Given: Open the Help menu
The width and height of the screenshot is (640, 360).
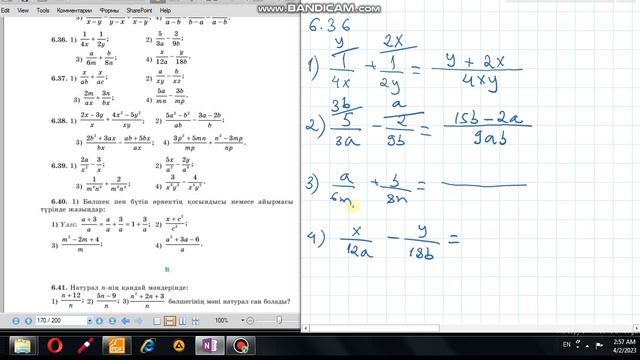Looking at the screenshot, I should pos(165,10).
